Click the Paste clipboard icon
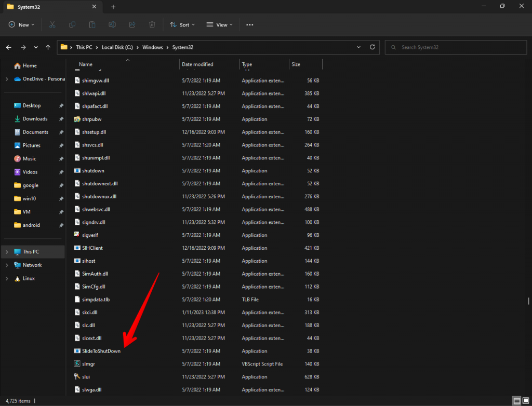The height and width of the screenshot is (406, 532). coord(92,25)
